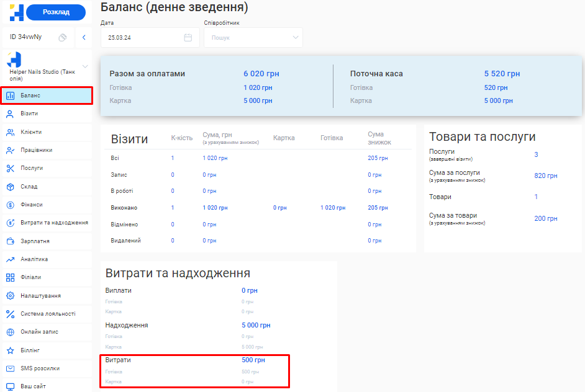The width and height of the screenshot is (585, 392).
Task: Click the Зарплатня wallet icon
Action: tap(10, 241)
